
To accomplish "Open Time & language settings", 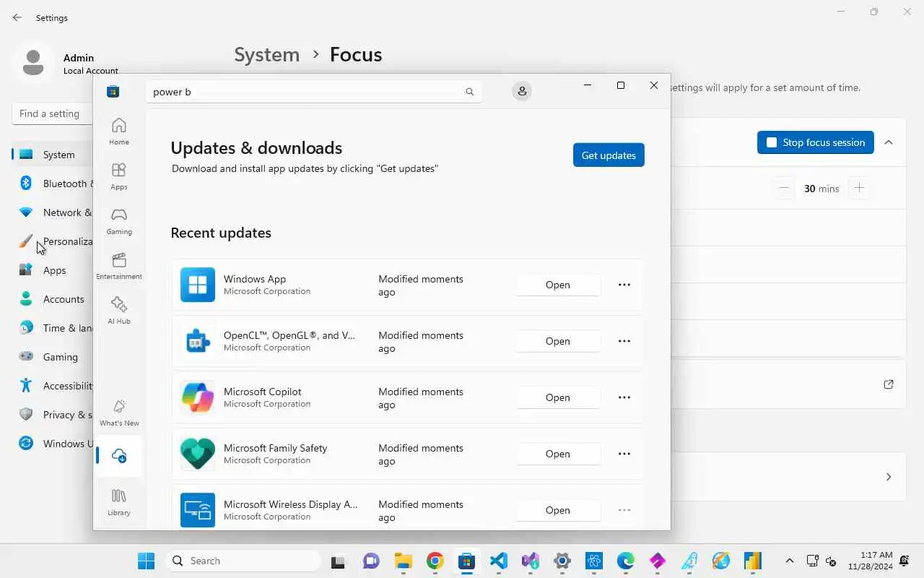I will tap(53, 328).
